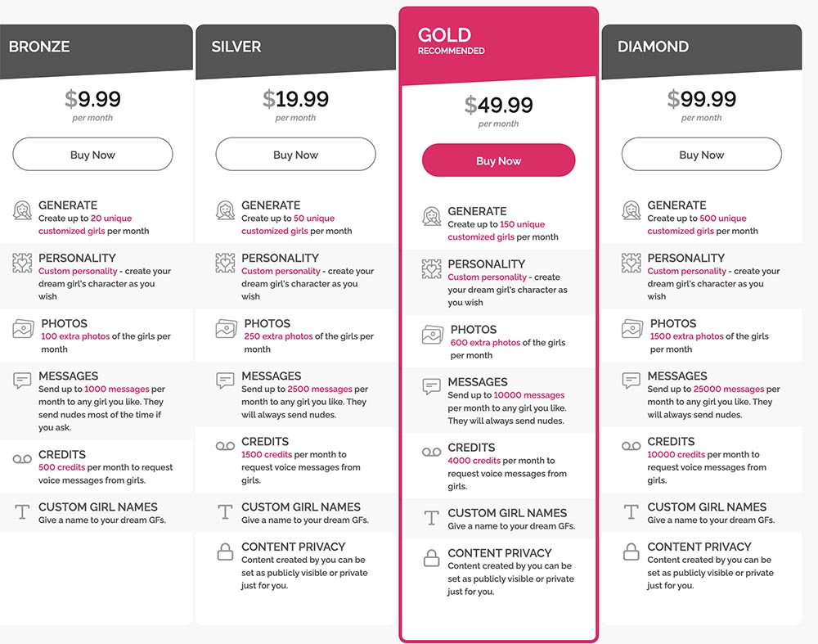
Task: Select the BRONZE plan header
Action: pos(96,52)
